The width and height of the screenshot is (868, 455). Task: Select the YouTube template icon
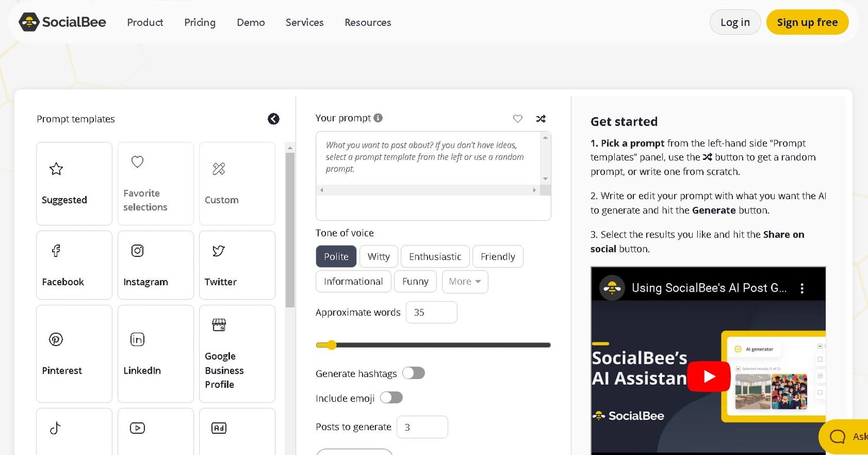[137, 428]
